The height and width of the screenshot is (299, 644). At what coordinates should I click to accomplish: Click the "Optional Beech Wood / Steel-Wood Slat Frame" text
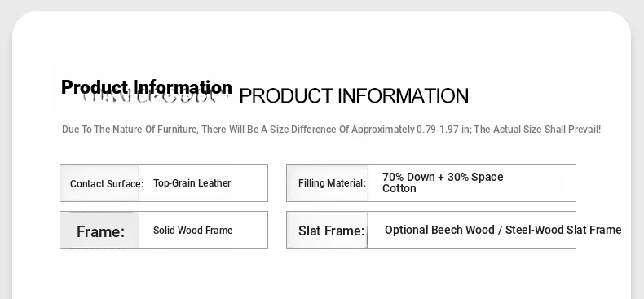[503, 230]
